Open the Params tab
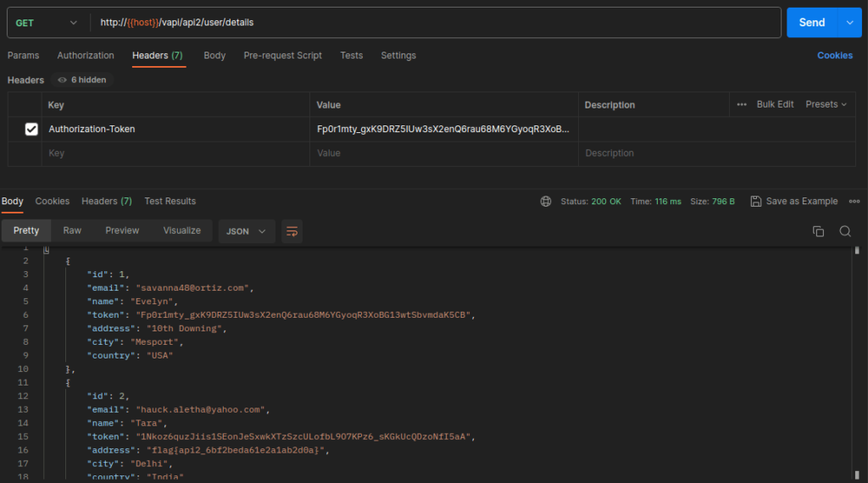868x483 pixels. (x=23, y=55)
